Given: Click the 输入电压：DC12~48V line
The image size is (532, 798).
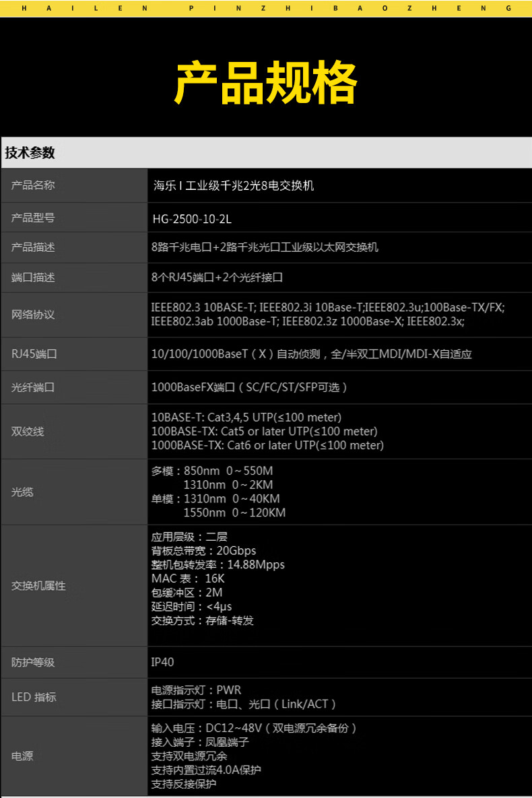Looking at the screenshot, I should tap(254, 728).
